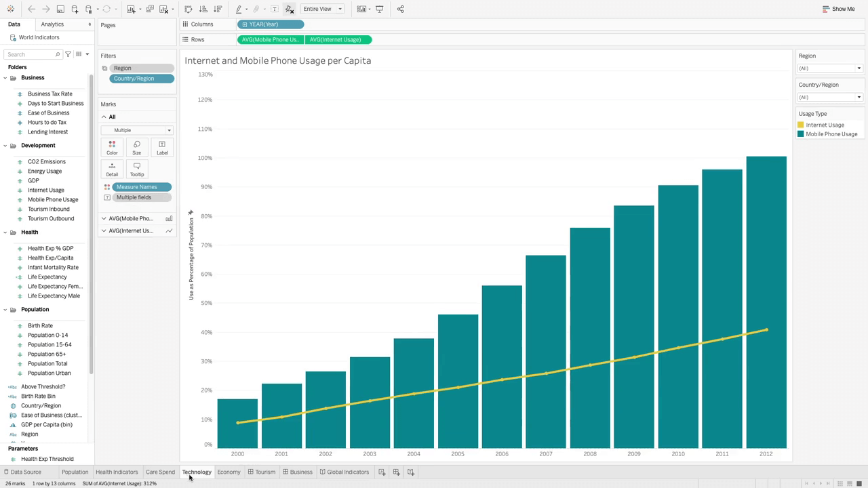This screenshot has width=868, height=488.
Task: Click the Show Me button
Action: [x=839, y=9]
